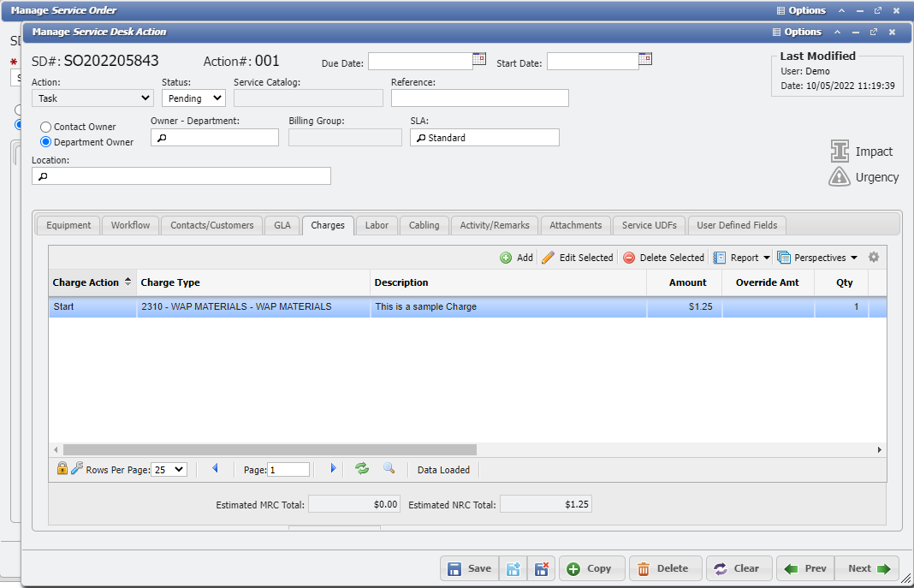Open the Owner - Department lookup
This screenshot has height=588, width=914.
pyautogui.click(x=160, y=137)
